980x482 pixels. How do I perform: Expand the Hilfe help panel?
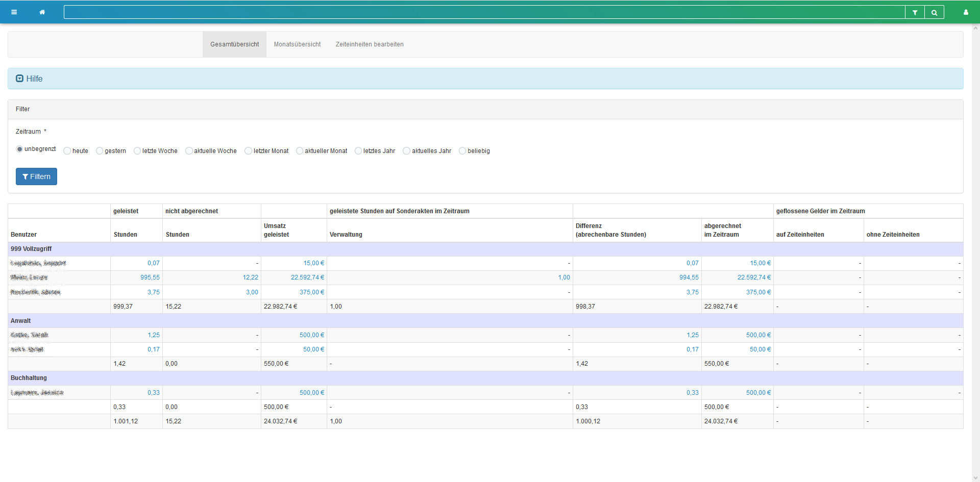(x=35, y=79)
